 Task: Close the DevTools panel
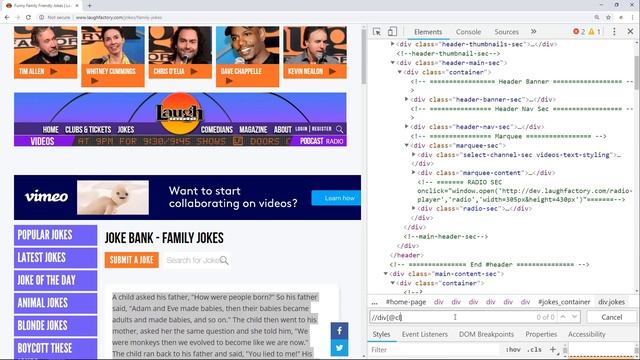(630, 31)
